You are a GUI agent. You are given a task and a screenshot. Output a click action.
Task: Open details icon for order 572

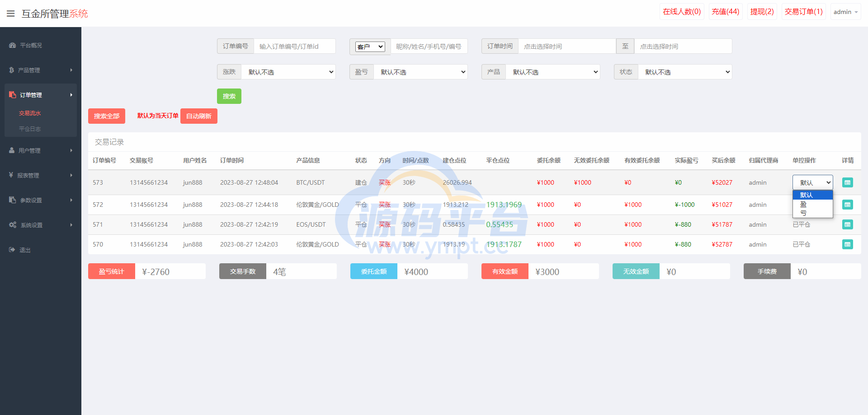847,205
